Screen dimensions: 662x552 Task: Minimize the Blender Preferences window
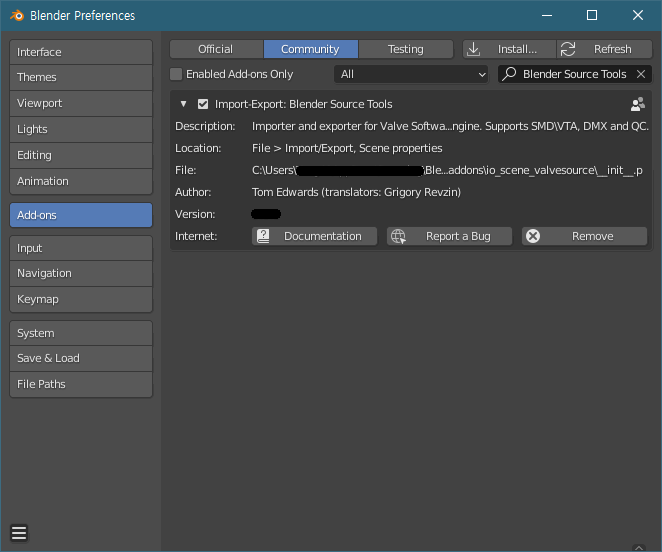[547, 16]
